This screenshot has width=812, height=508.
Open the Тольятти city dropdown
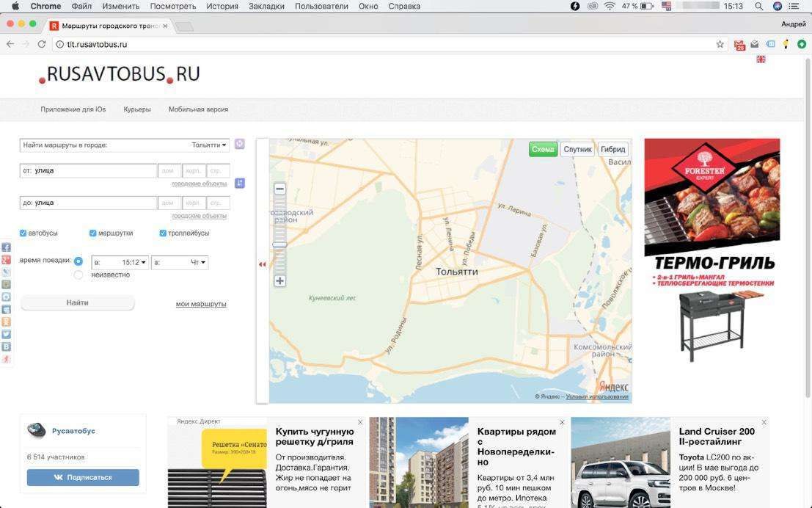coord(209,145)
